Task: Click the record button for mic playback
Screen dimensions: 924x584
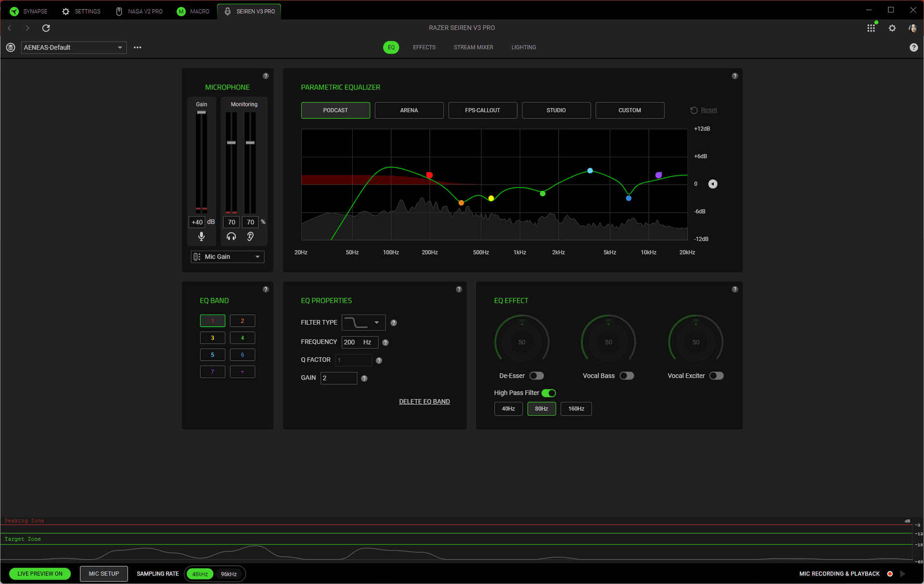Action: pos(890,573)
